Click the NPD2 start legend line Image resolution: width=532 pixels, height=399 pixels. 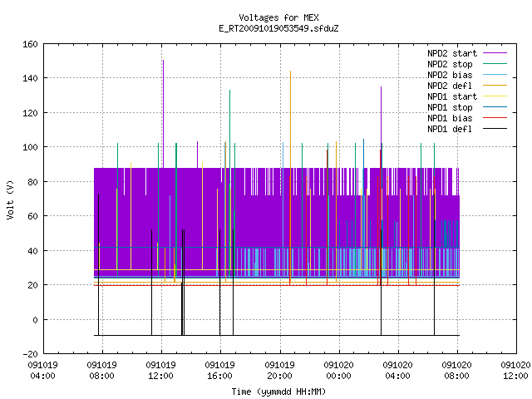(x=495, y=53)
